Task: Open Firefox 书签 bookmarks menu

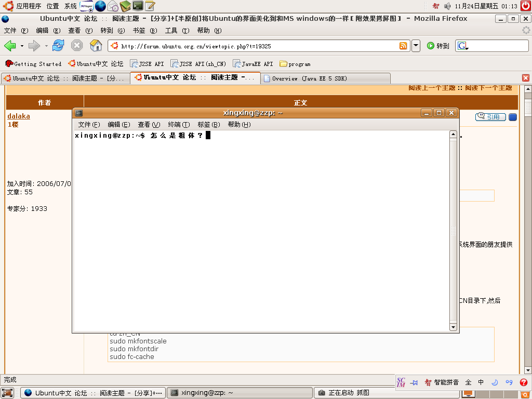Action: 145,31
